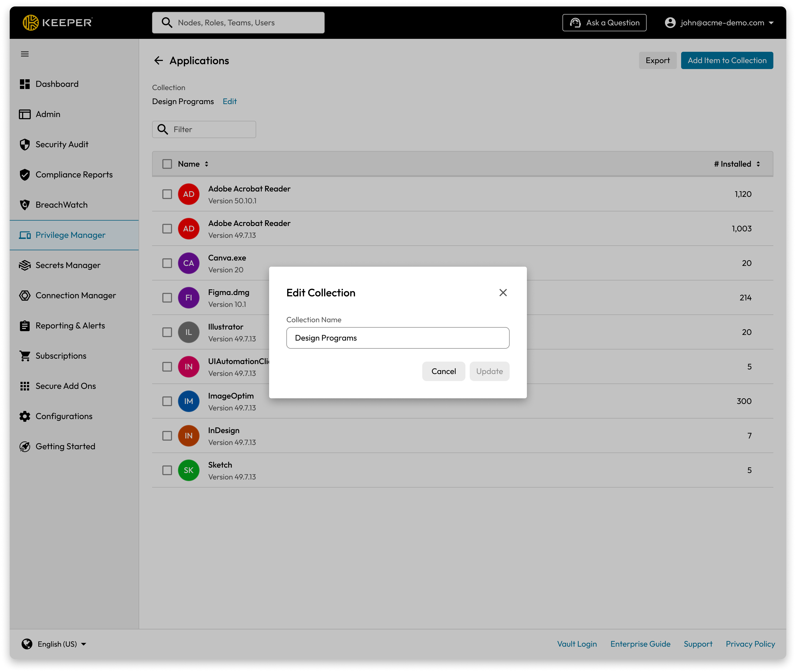This screenshot has height=672, width=796.
Task: Click the Keeper logo
Action: tap(57, 23)
